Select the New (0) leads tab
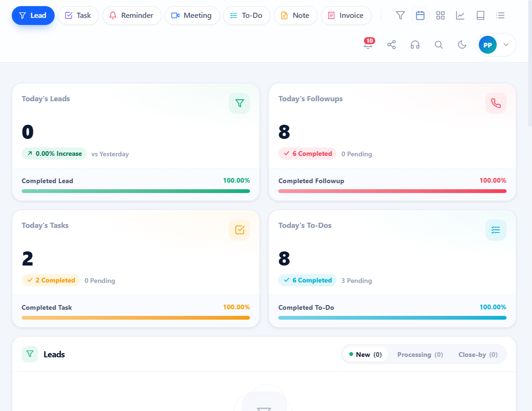This screenshot has height=411, width=532. [x=365, y=355]
